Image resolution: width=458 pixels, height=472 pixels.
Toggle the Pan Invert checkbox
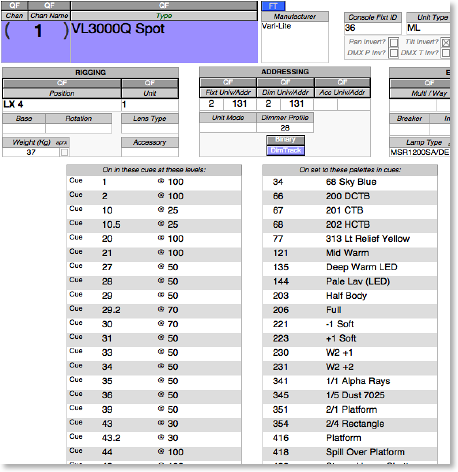tap(394, 42)
